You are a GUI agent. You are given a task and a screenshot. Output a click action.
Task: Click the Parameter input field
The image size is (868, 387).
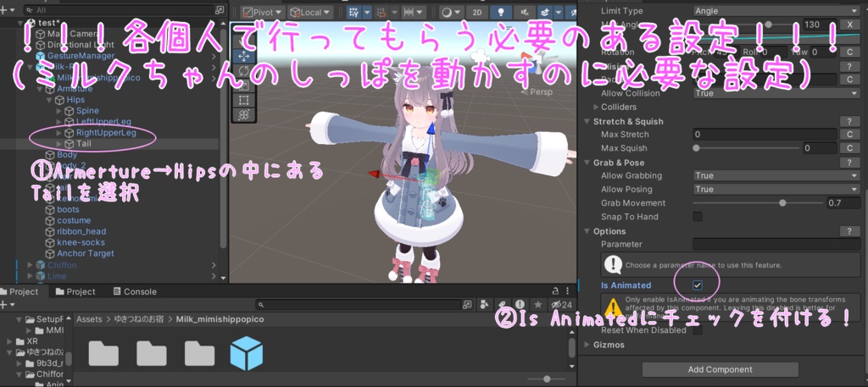[776, 245]
